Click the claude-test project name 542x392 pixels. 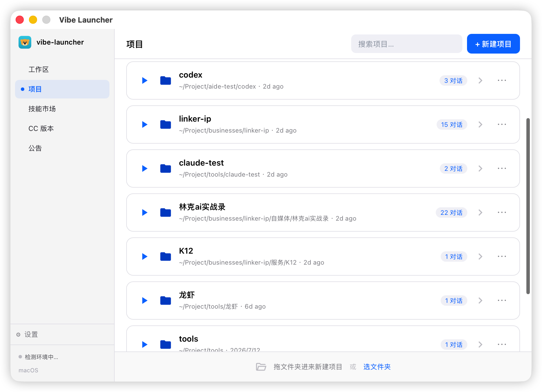click(x=201, y=163)
